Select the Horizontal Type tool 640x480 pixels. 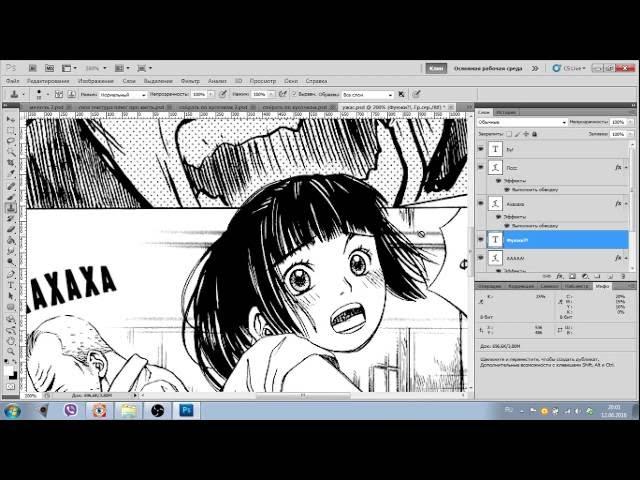click(x=11, y=285)
